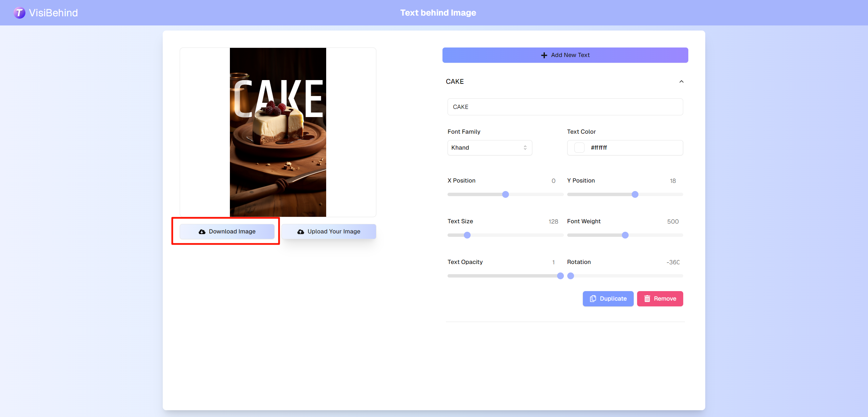Click the trash icon on Remove button
Screen dimensions: 868x417
(x=647, y=299)
